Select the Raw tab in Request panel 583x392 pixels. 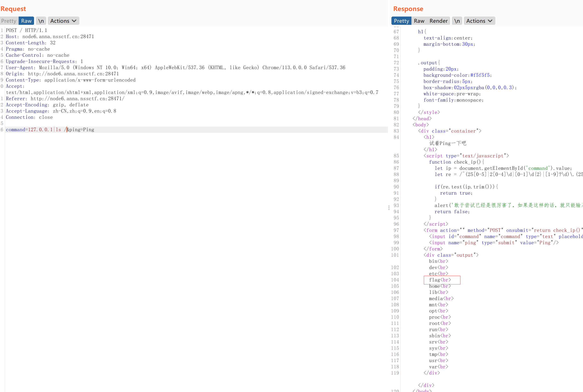click(x=26, y=21)
